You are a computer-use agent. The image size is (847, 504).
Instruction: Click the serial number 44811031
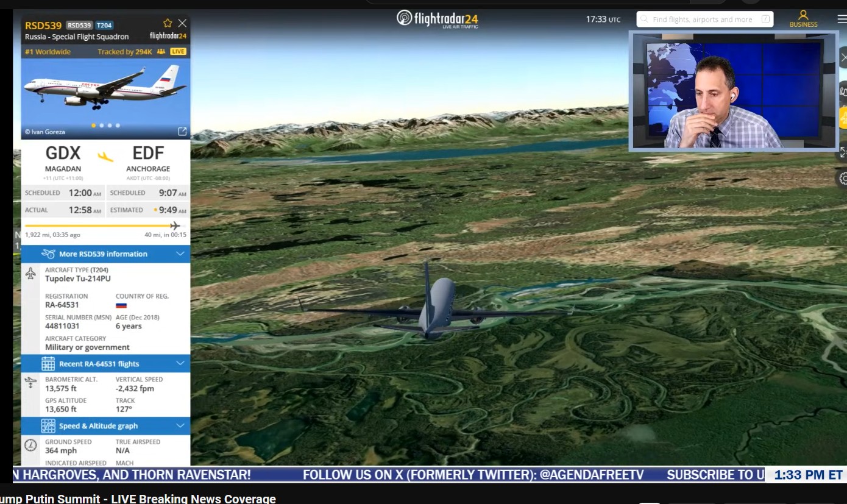[62, 326]
